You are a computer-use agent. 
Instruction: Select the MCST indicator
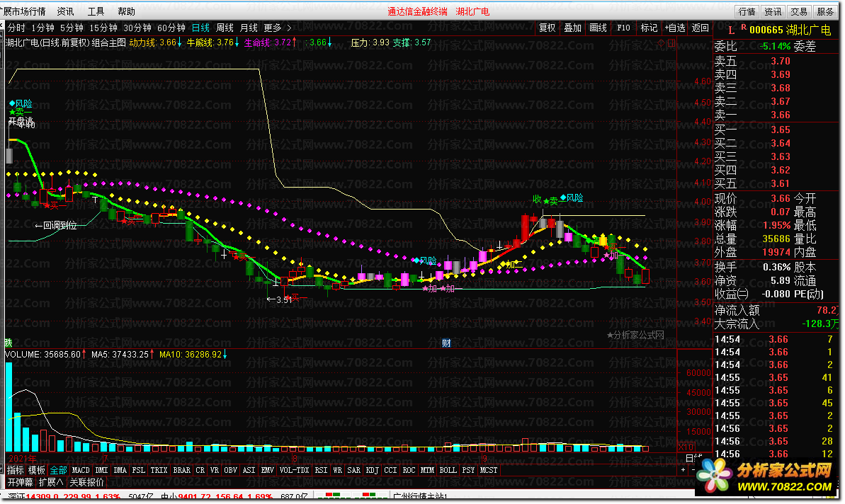coord(489,470)
